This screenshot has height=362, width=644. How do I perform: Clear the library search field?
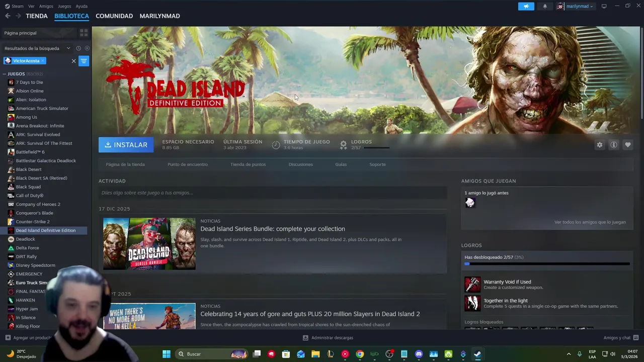[73, 61]
